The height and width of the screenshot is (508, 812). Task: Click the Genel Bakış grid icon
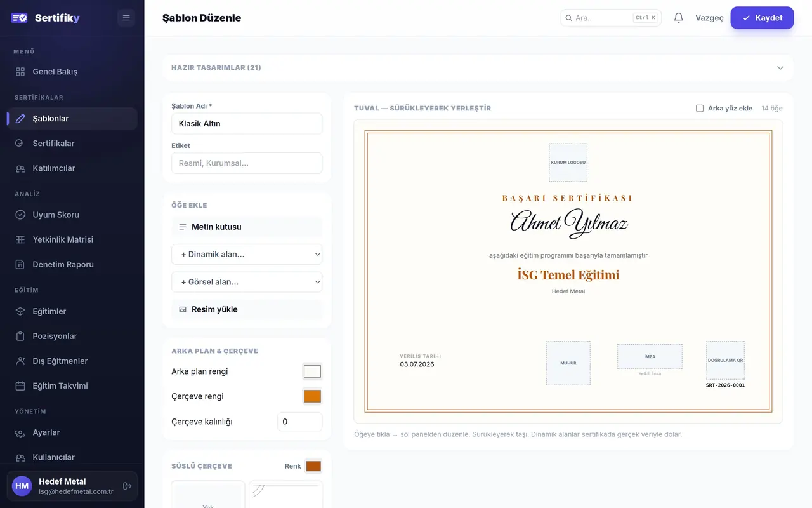(x=20, y=72)
